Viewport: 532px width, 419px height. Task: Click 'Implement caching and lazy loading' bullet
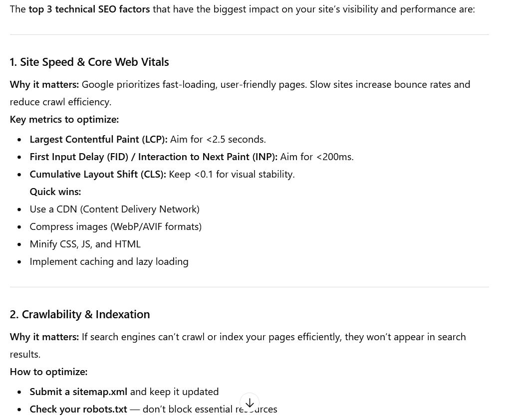pyautogui.click(x=109, y=261)
